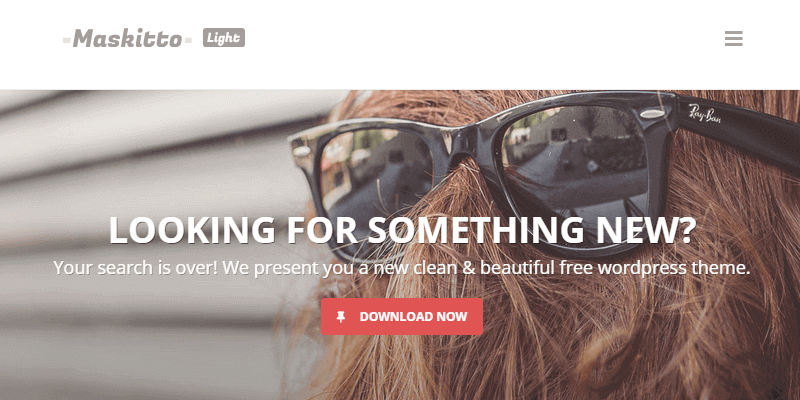The width and height of the screenshot is (800, 400).
Task: Click the Maskitto logo text
Action: point(127,38)
